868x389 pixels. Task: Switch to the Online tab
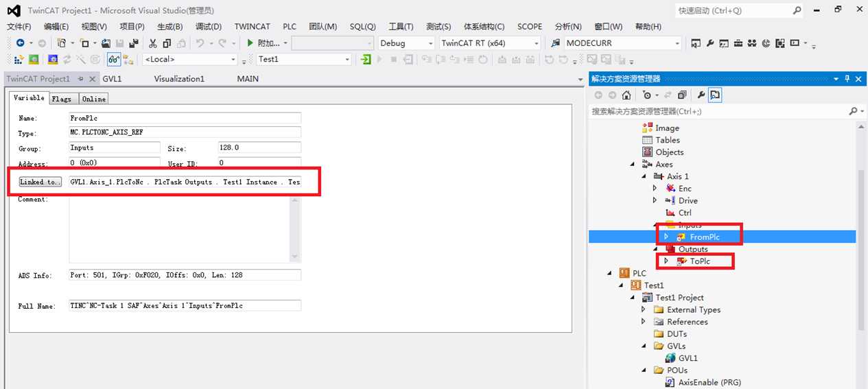(x=94, y=99)
